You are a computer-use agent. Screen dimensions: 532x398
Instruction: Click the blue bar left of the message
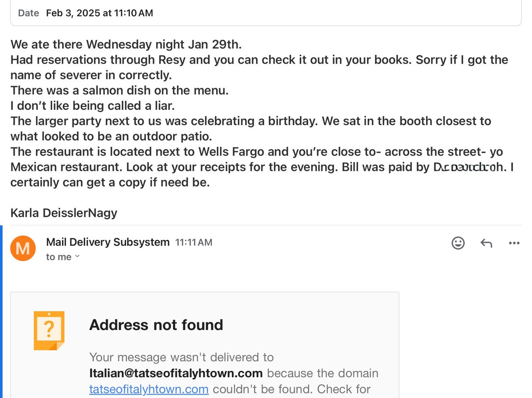(1, 311)
